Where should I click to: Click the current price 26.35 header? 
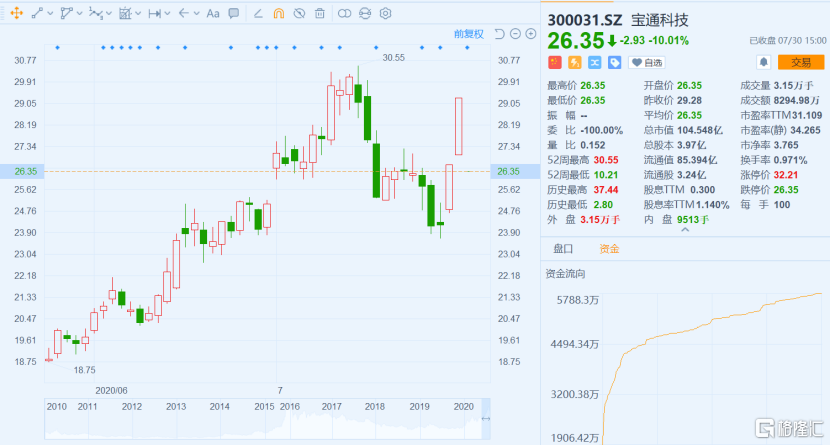[575, 41]
